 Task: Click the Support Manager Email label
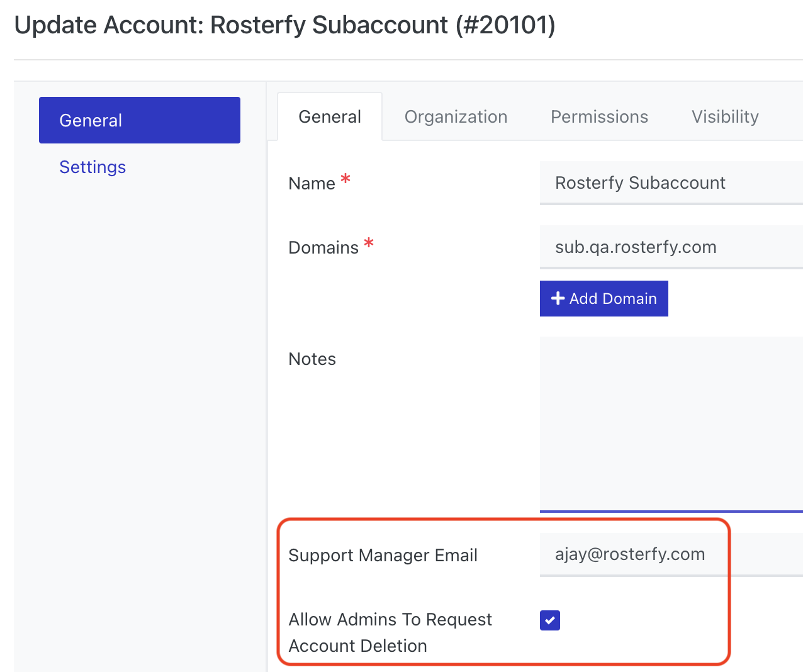point(383,556)
